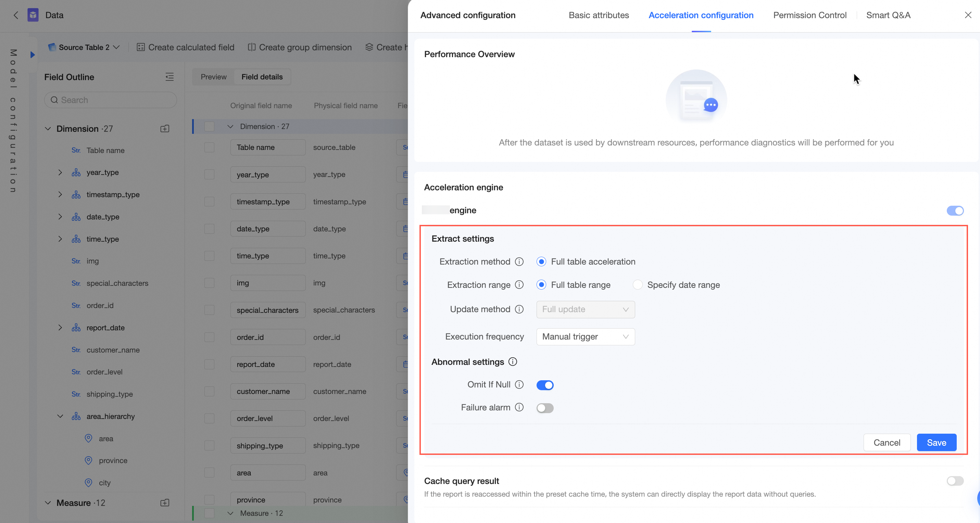
Task: Click the Field Outline search box
Action: pyautogui.click(x=110, y=100)
